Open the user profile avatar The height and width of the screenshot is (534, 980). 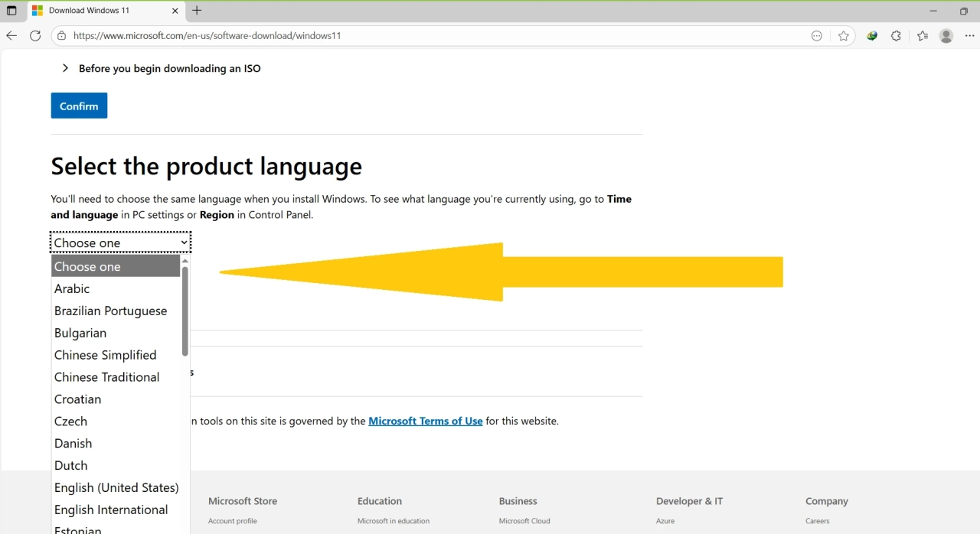click(x=946, y=36)
